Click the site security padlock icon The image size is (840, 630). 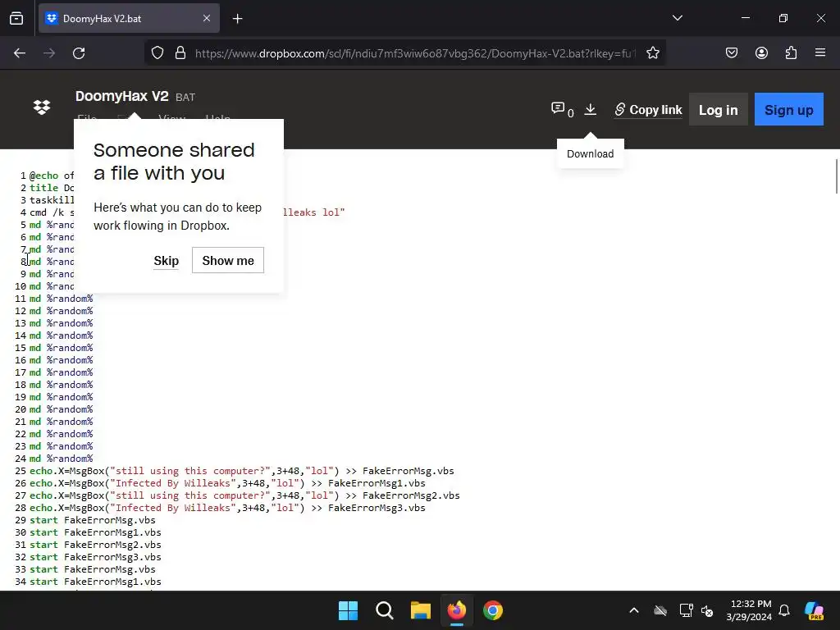(x=180, y=53)
